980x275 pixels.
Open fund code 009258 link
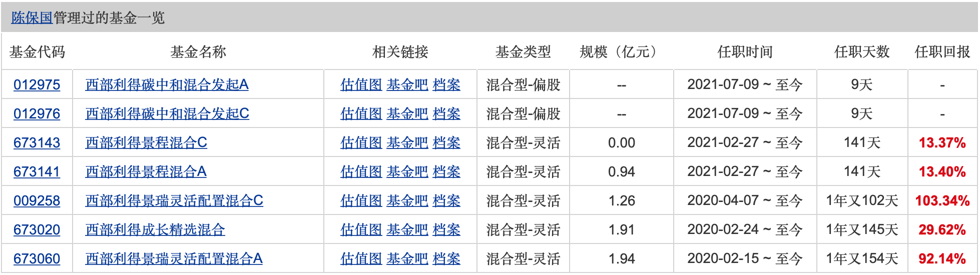pyautogui.click(x=37, y=200)
